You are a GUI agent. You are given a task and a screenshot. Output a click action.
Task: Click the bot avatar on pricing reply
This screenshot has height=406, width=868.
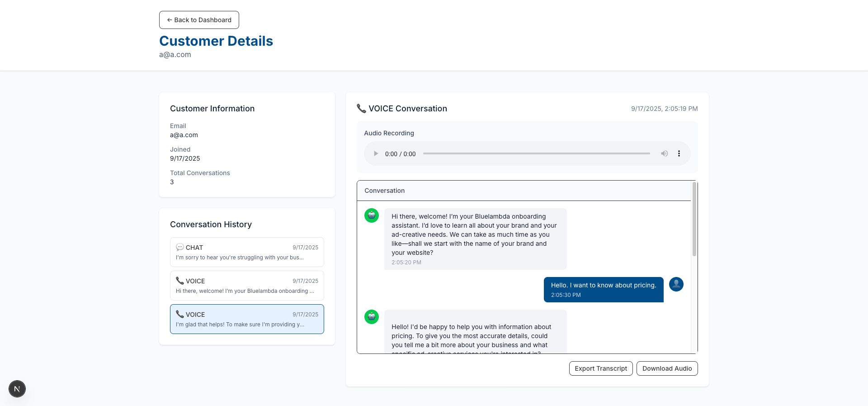(372, 317)
